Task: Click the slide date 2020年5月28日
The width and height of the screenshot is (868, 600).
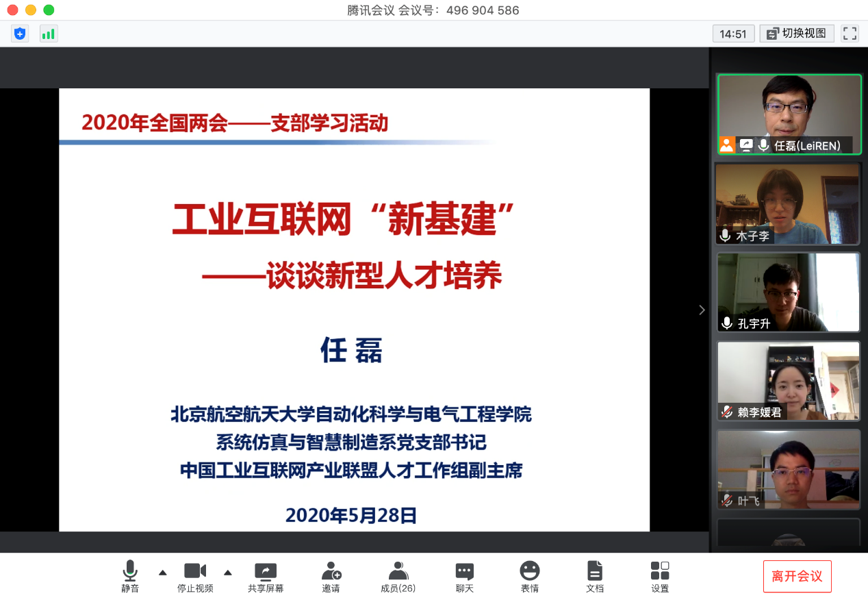Action: coord(351,515)
